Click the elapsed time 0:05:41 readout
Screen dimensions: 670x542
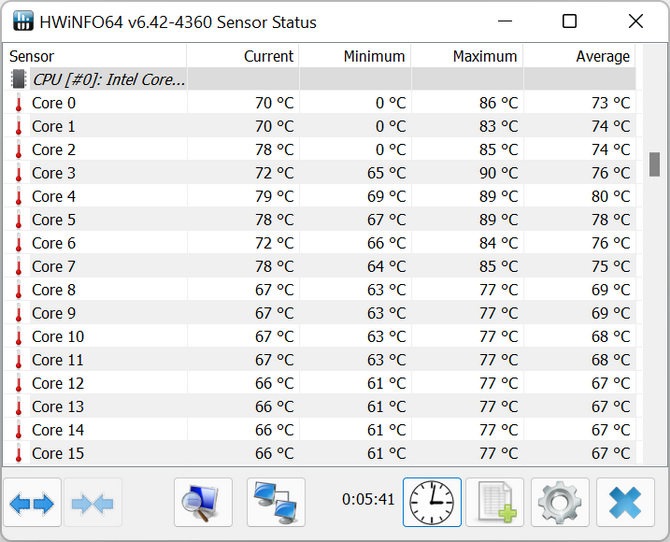tap(368, 499)
